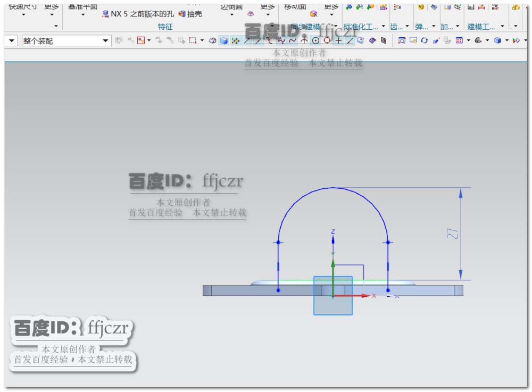Viewport: 532px width, 392px height.
Task: Click the yellow spring icon in 弹 group
Action: [421, 7]
